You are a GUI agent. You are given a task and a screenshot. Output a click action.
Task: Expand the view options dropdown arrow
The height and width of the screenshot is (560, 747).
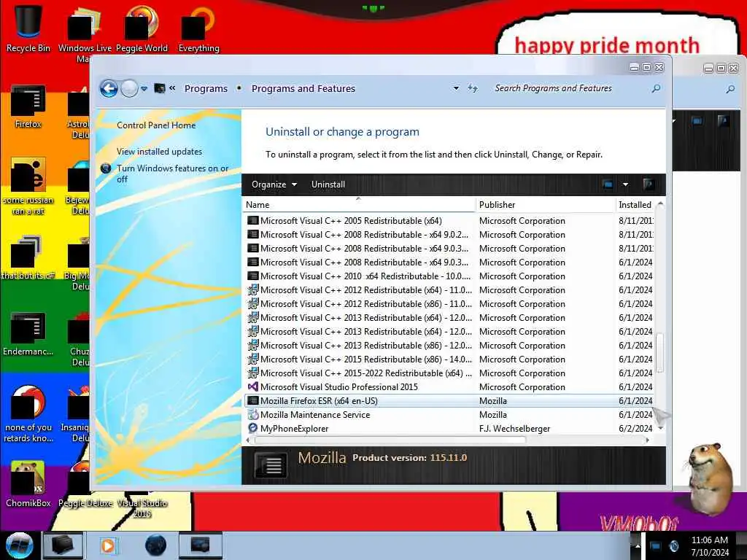click(x=625, y=184)
